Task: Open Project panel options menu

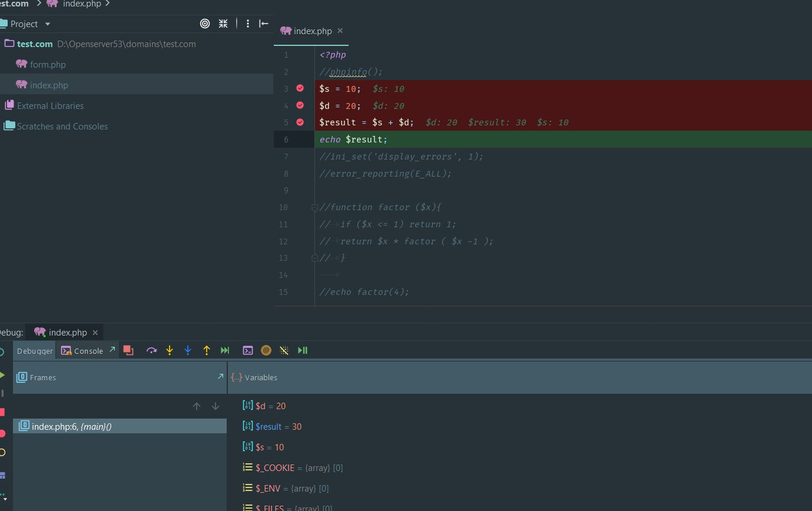Action: click(x=248, y=24)
